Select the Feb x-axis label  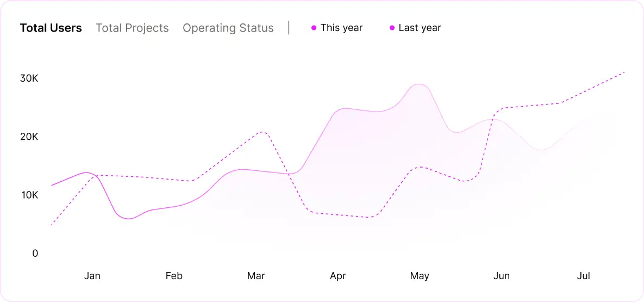(174, 276)
